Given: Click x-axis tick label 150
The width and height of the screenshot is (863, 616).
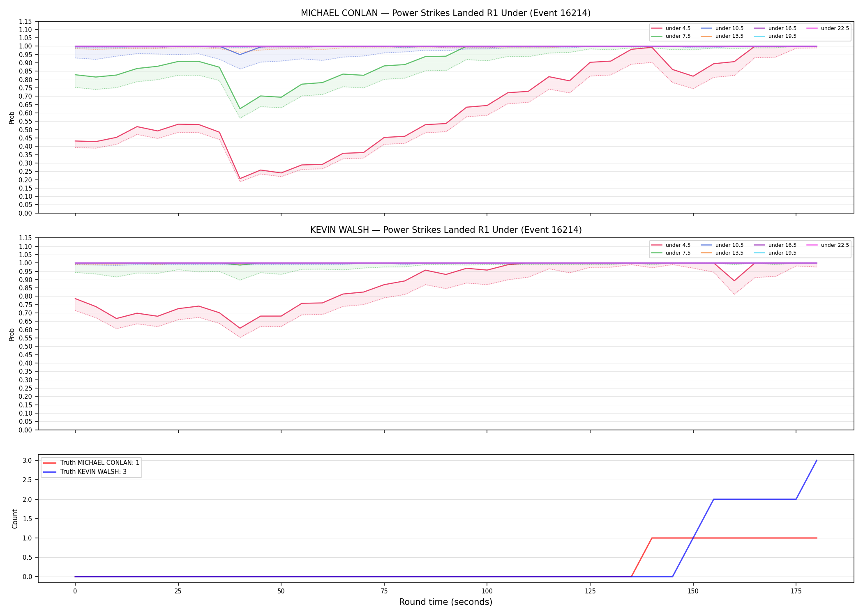Looking at the screenshot, I should click(693, 591).
